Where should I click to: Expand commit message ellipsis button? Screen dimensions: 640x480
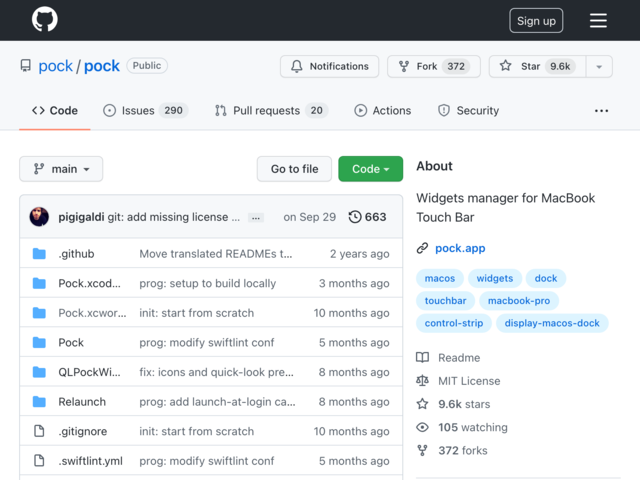click(256, 218)
